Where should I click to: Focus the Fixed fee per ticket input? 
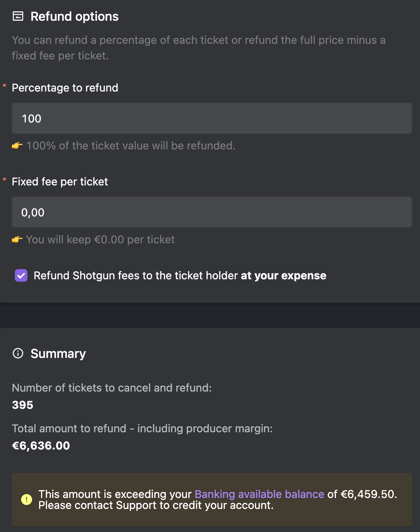click(x=212, y=212)
